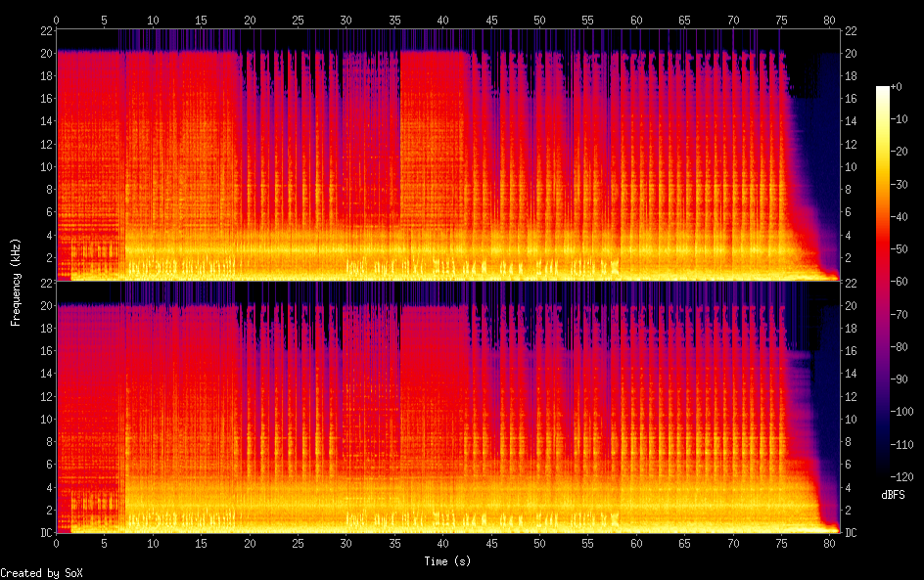This screenshot has height=580, width=924.
Task: Select the "-70" value on the color scale
Action: pos(900,314)
